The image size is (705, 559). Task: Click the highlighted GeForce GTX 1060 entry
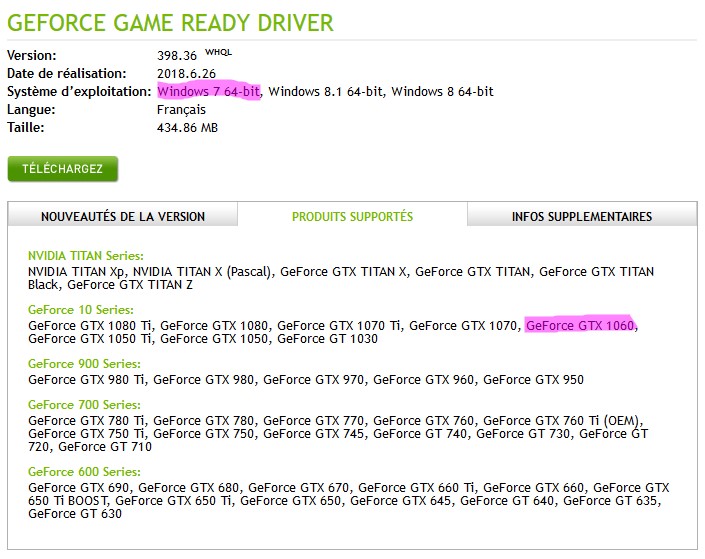click(580, 326)
